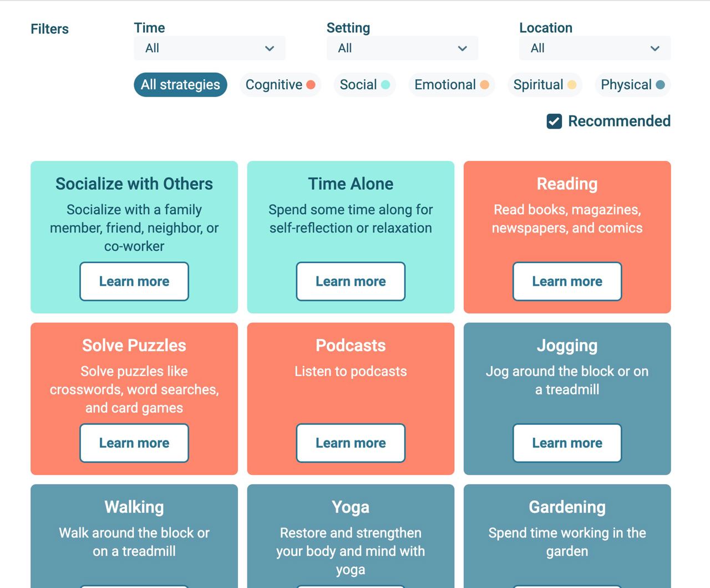This screenshot has height=588, width=710.
Task: Open the Time filter dropdown
Action: click(x=209, y=48)
